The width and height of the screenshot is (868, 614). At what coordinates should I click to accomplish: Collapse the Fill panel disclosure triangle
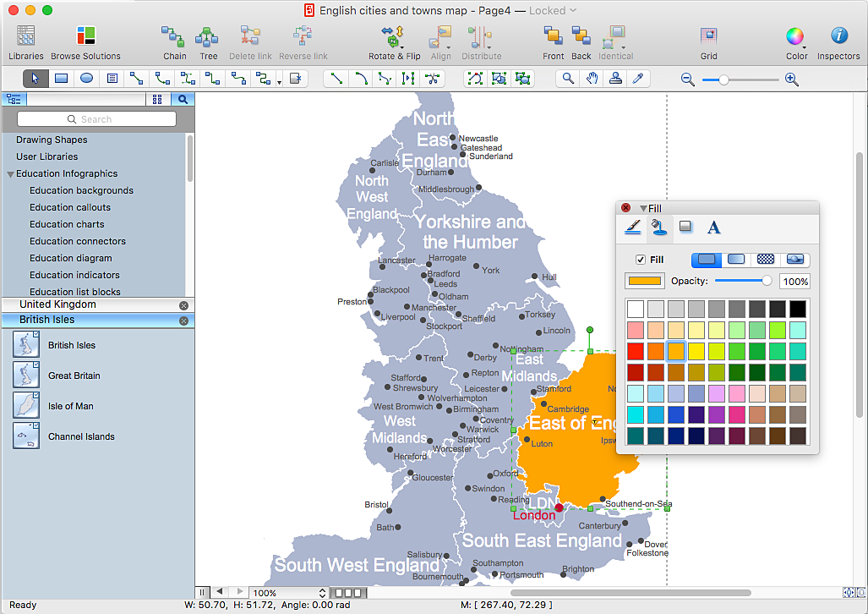tap(644, 208)
